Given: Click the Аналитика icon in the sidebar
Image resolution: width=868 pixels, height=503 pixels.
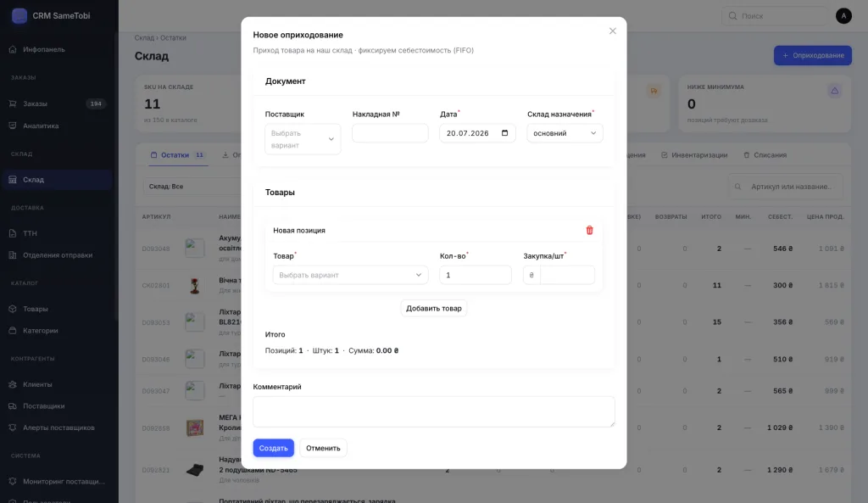Looking at the screenshot, I should [13, 126].
